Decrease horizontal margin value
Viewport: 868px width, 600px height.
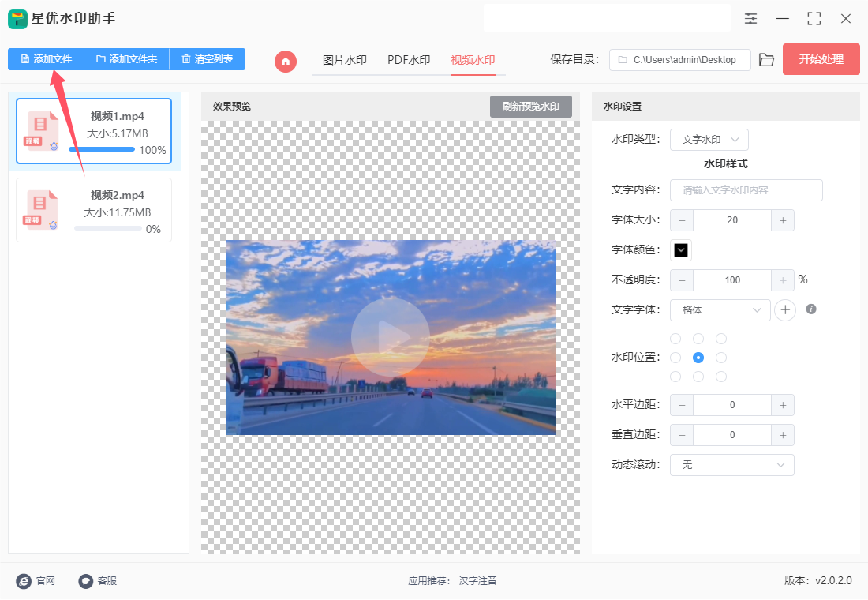[x=682, y=405]
